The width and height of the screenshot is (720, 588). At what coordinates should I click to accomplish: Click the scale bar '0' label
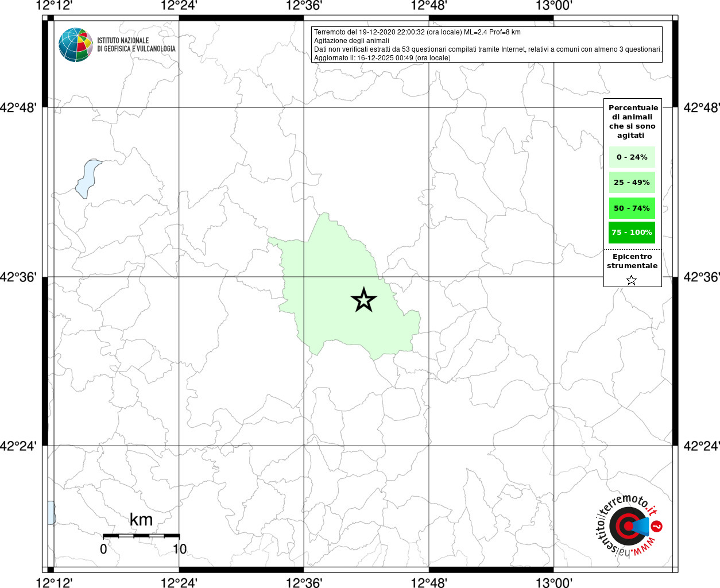coord(103,549)
